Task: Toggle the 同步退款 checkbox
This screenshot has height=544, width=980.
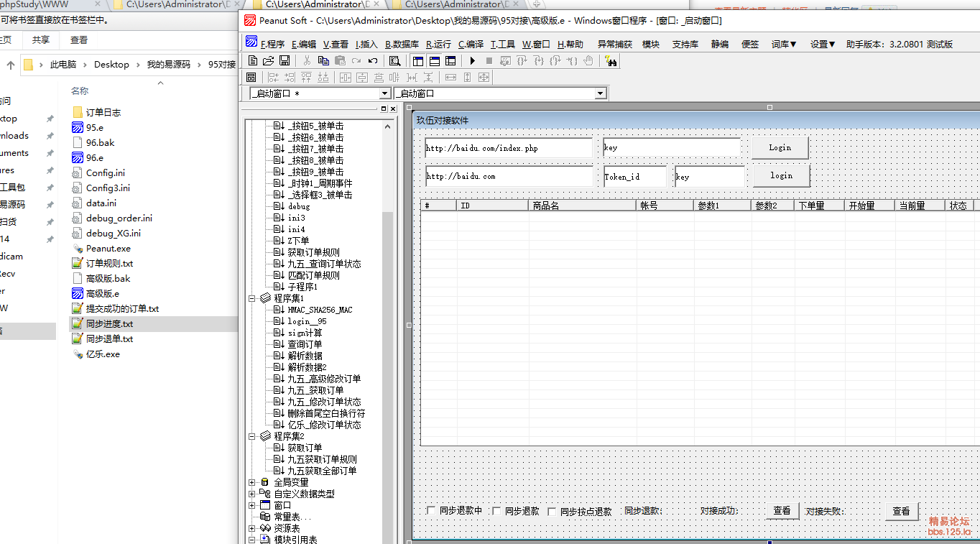Action: 496,511
